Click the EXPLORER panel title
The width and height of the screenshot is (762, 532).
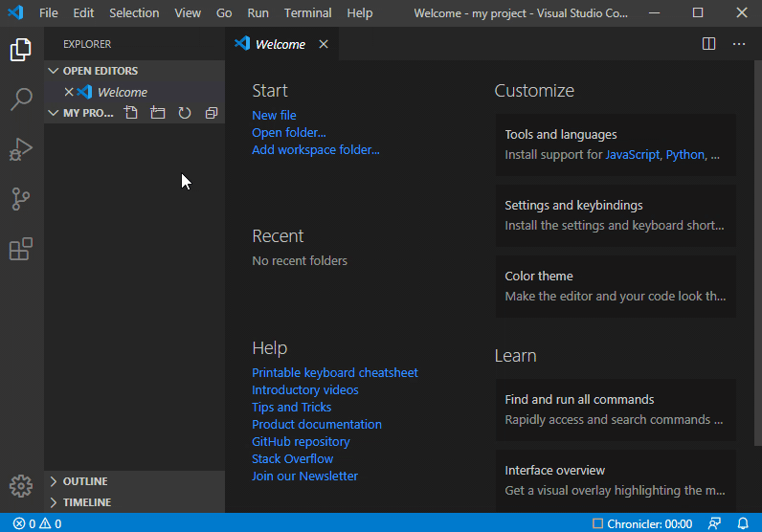(x=87, y=44)
